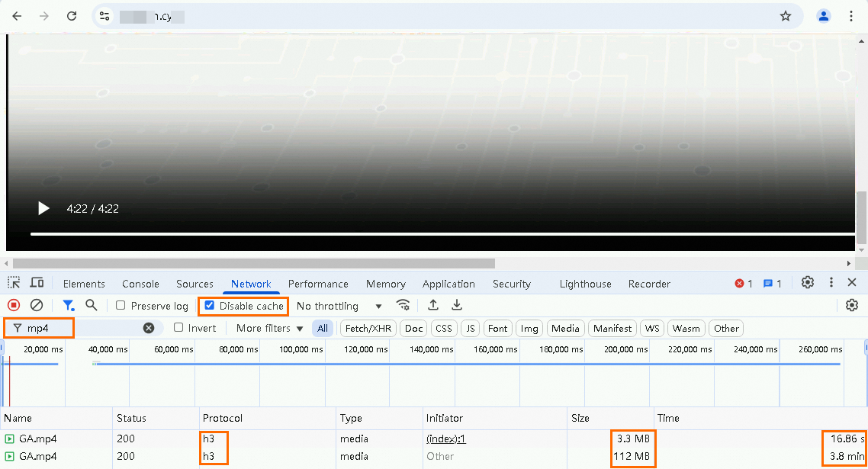Go back to the previous page
868x469 pixels.
pos(17,16)
